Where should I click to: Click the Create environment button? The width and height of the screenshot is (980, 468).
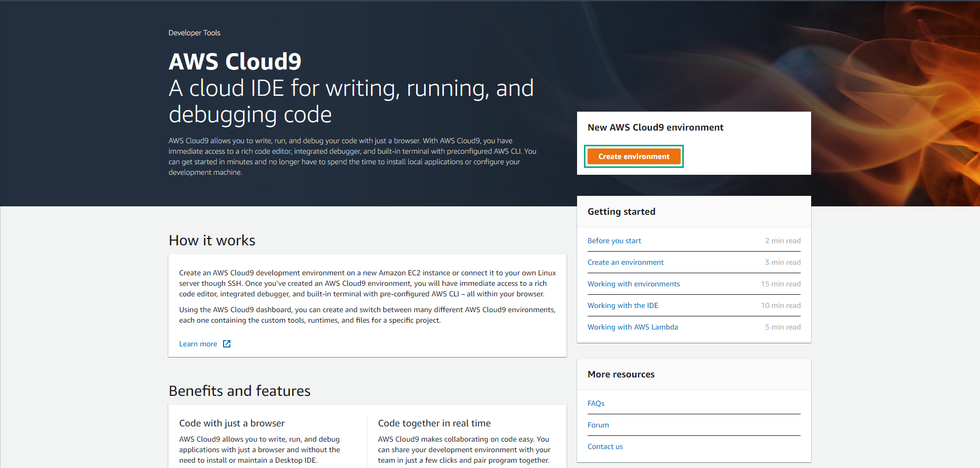[634, 156]
